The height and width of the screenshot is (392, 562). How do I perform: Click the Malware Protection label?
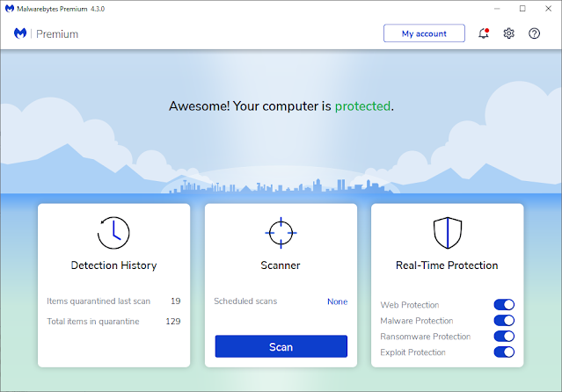coord(417,321)
